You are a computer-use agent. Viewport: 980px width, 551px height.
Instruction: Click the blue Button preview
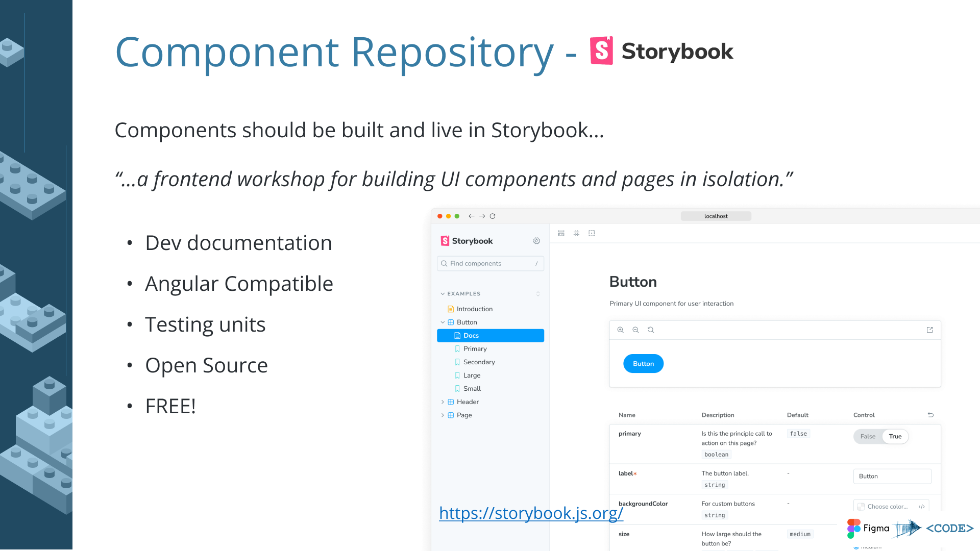[x=643, y=364]
